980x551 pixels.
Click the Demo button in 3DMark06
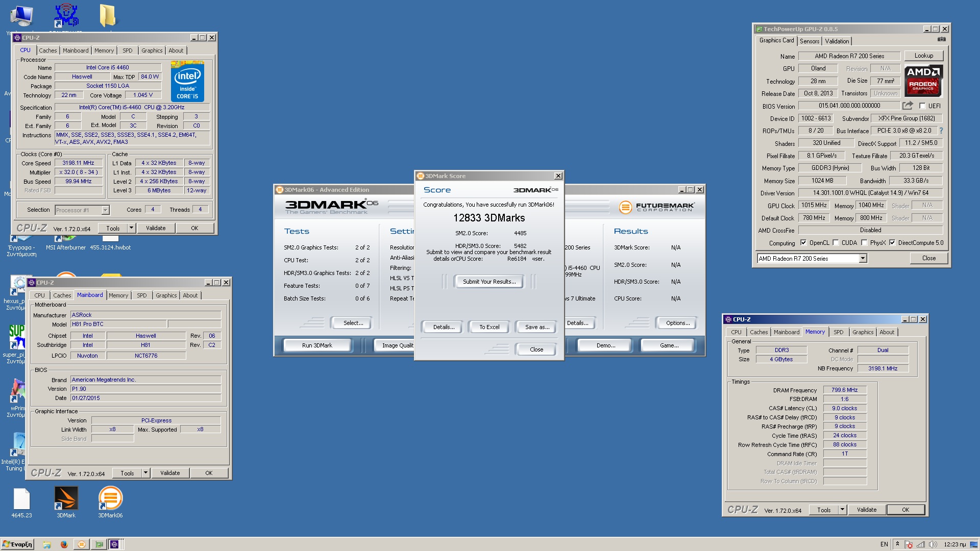606,345
